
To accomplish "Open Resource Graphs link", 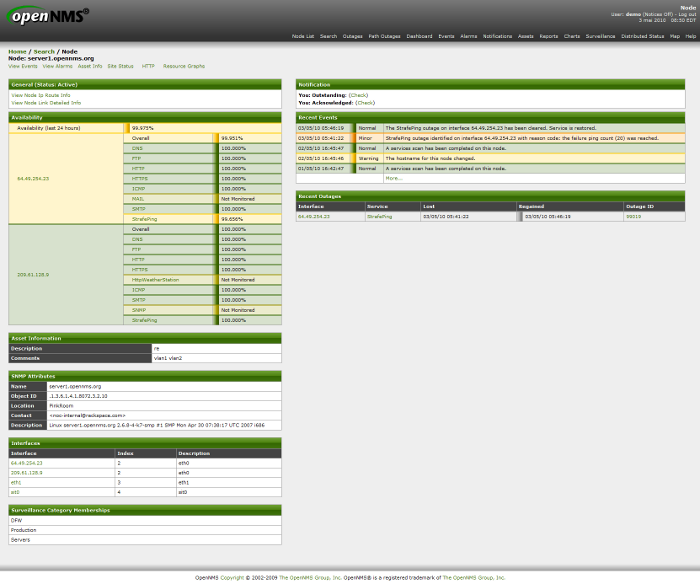I will point(184,66).
